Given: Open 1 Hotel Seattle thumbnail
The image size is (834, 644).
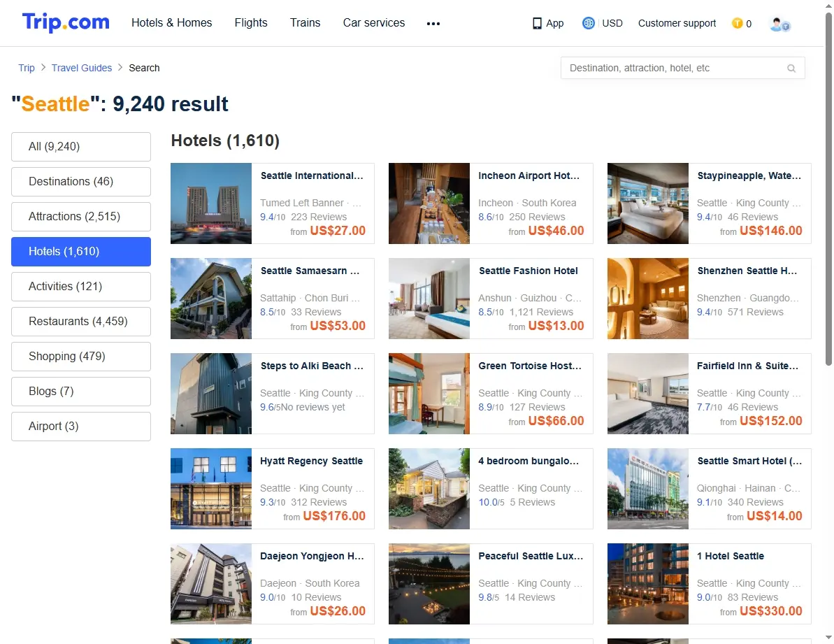Looking at the screenshot, I should [x=648, y=585].
